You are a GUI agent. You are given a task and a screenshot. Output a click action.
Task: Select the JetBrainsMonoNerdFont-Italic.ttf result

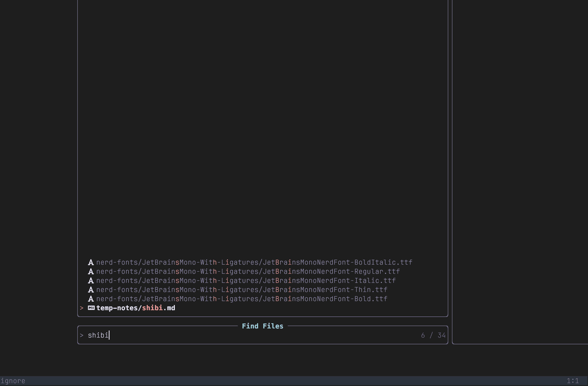pyautogui.click(x=246, y=281)
